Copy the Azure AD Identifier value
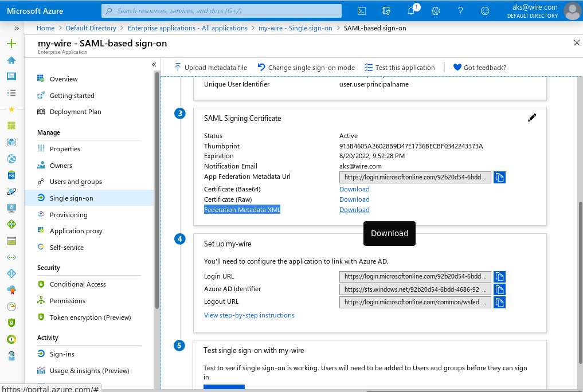 pyautogui.click(x=499, y=289)
